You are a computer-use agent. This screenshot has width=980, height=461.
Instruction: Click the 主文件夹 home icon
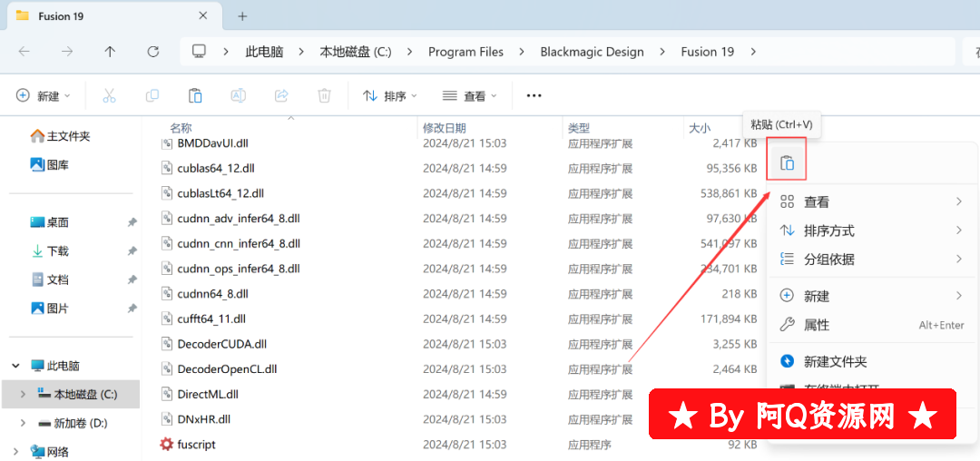click(x=37, y=135)
